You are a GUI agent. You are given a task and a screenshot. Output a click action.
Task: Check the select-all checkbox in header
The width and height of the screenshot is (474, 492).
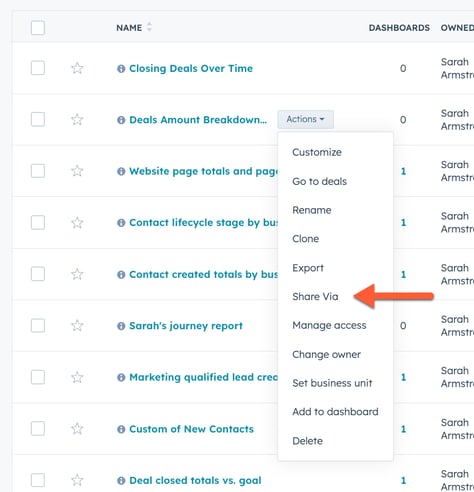(38, 28)
